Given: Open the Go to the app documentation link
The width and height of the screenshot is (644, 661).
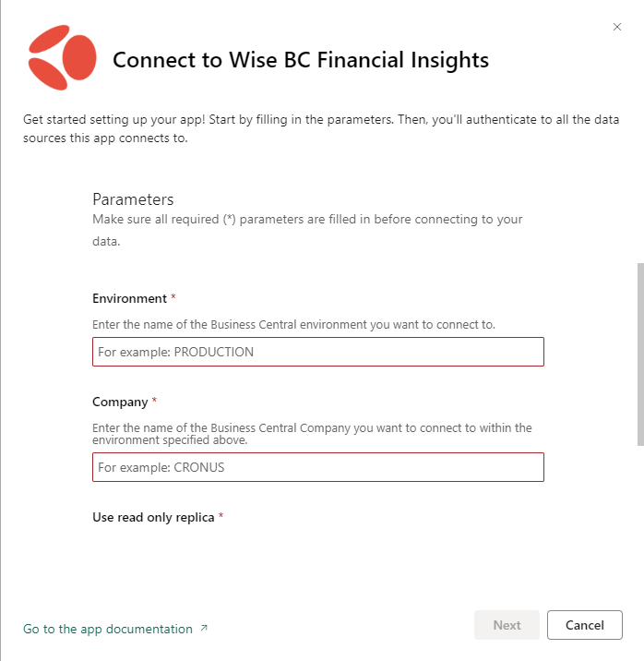Looking at the screenshot, I should pyautogui.click(x=108, y=629).
